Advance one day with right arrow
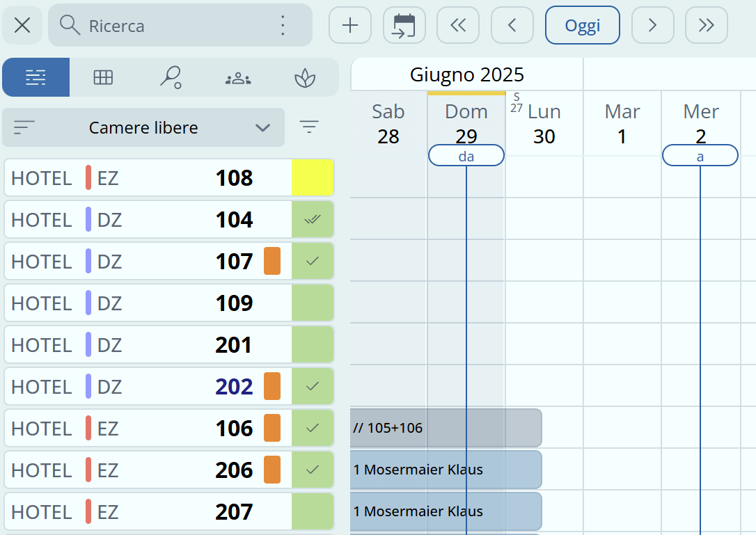 [x=652, y=26]
